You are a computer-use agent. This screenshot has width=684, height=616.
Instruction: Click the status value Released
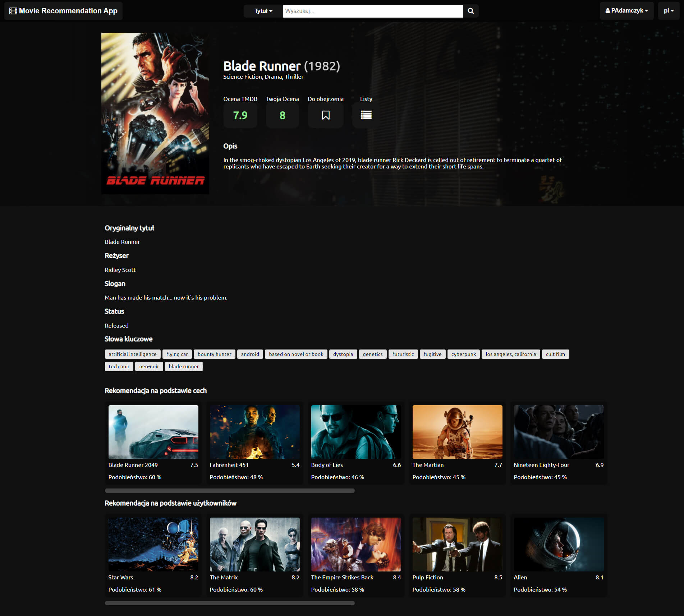pos(116,325)
